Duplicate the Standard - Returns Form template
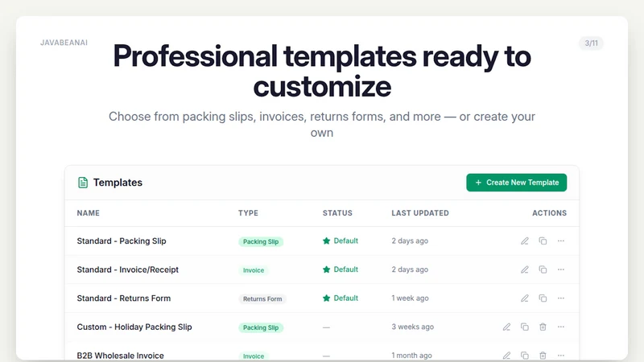This screenshot has width=644, height=362. click(x=543, y=298)
